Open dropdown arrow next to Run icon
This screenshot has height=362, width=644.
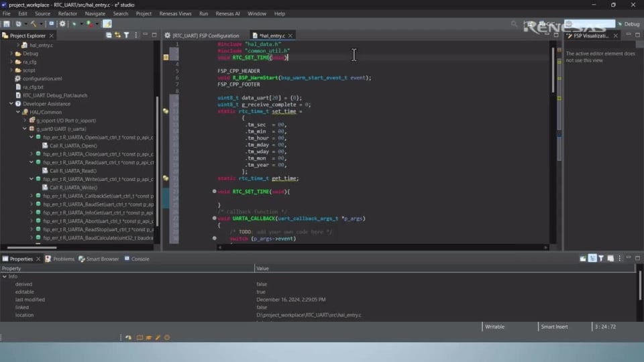pos(81,24)
